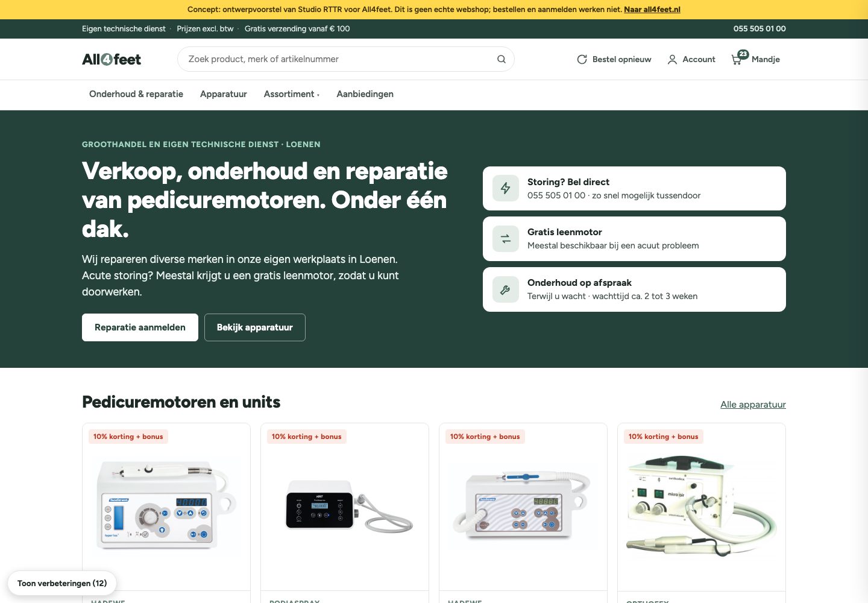Focus the Zoek product search field
This screenshot has width=868, height=603.
pyautogui.click(x=345, y=59)
